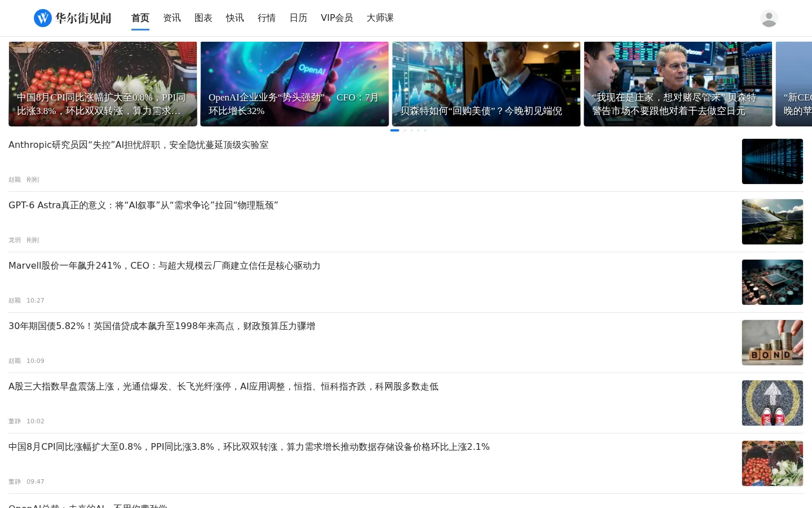Open the VIP会员 page

click(x=337, y=18)
